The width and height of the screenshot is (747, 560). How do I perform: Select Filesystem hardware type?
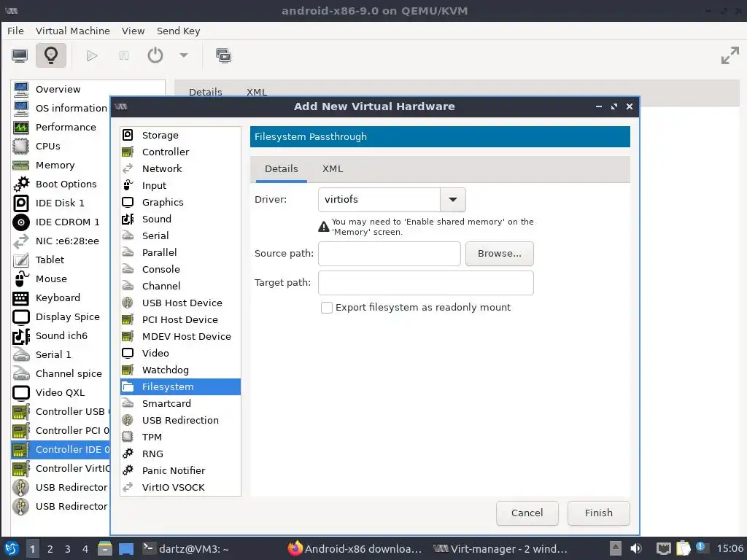181,386
